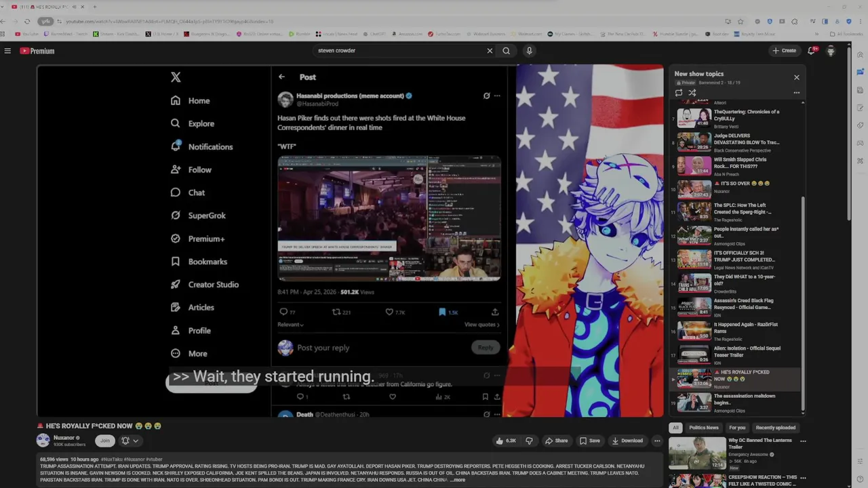Open Nuxanor channel avatar

(x=43, y=441)
